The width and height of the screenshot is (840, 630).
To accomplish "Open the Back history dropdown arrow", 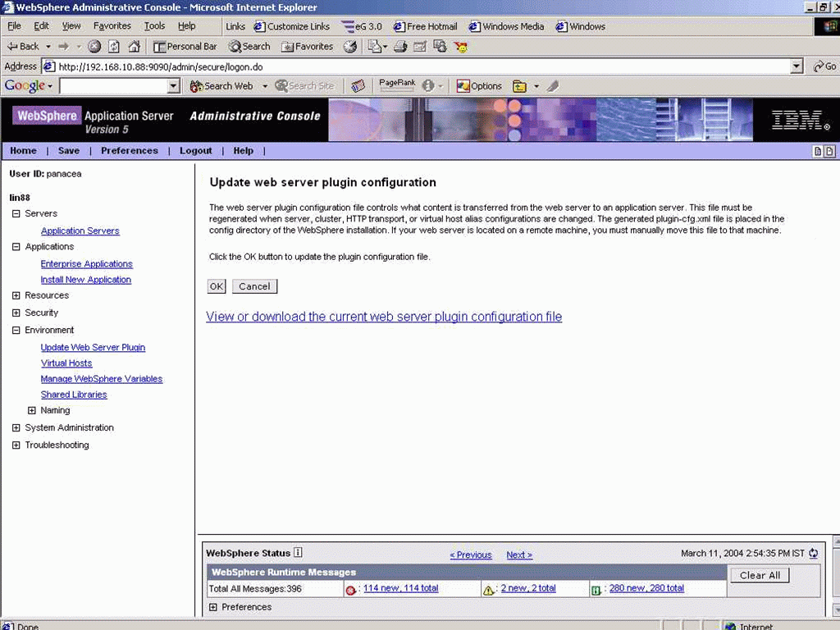I will coord(48,47).
